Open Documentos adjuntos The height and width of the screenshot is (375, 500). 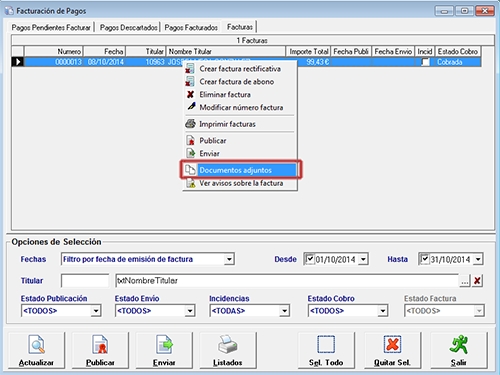click(x=240, y=170)
